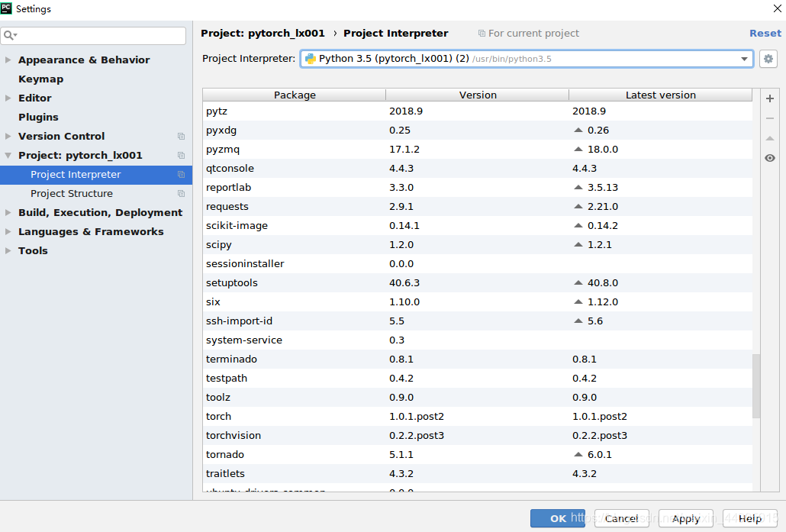Click the PyCharm logo in title bar
The image size is (786, 532).
click(7, 8)
